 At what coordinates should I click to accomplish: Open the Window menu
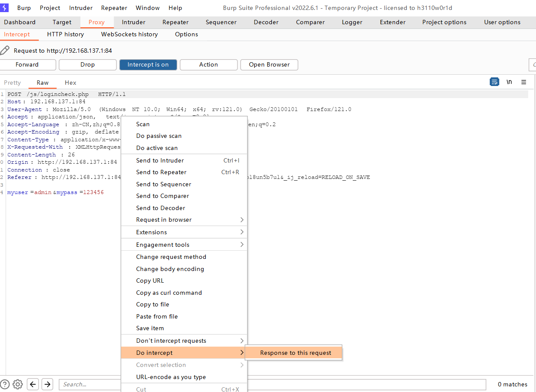pyautogui.click(x=147, y=8)
